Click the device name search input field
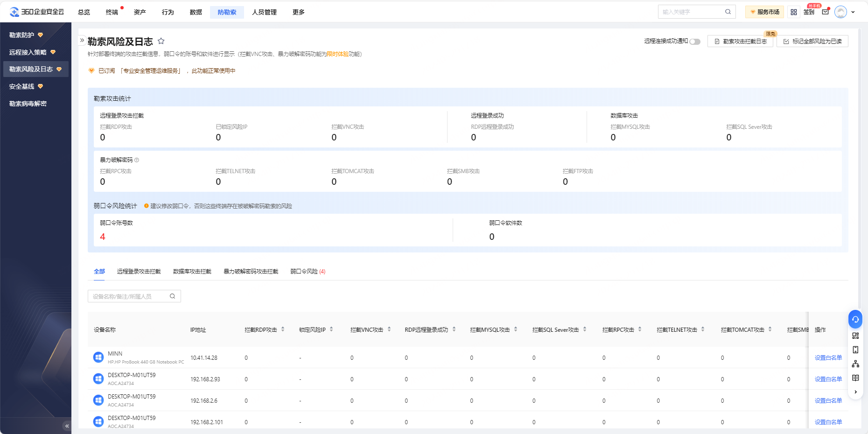The height and width of the screenshot is (434, 868). click(x=128, y=296)
